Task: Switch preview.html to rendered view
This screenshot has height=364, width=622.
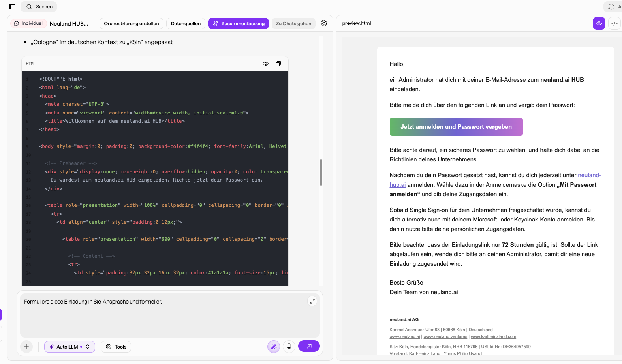Action: [x=599, y=23]
